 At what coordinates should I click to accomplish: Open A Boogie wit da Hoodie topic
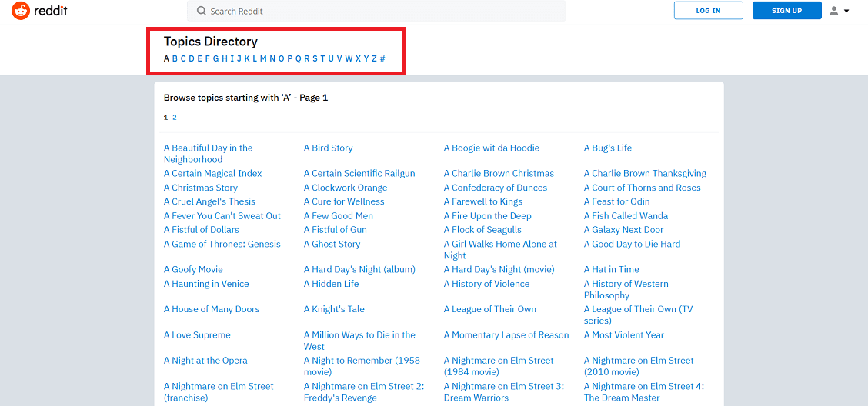coord(492,148)
